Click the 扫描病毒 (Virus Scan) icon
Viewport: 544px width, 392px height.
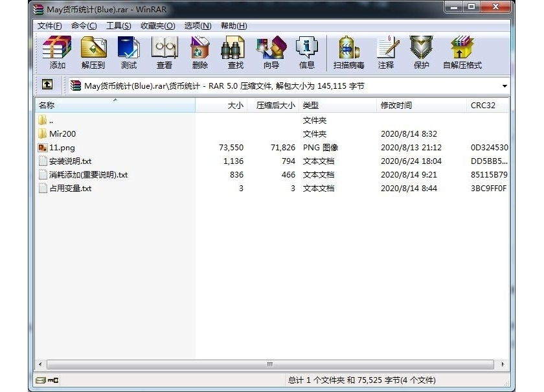point(348,52)
